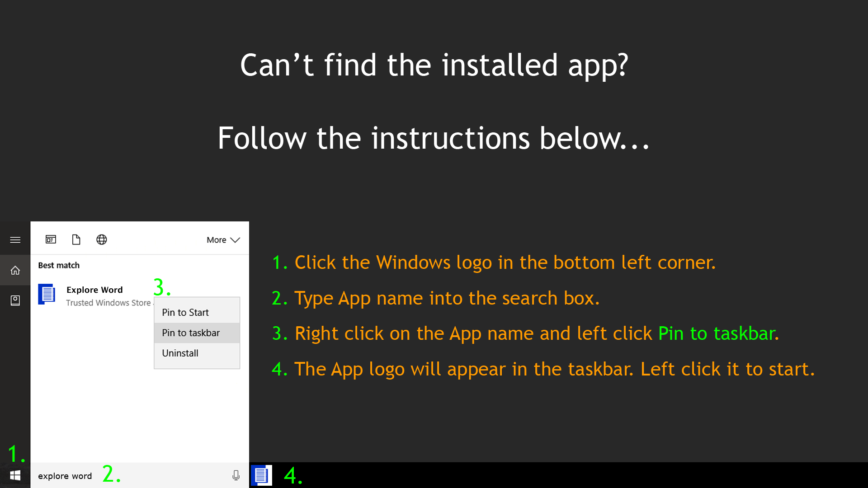Click the Trusted Windows Store subtitle text
The width and height of the screenshot is (868, 488).
tap(108, 303)
